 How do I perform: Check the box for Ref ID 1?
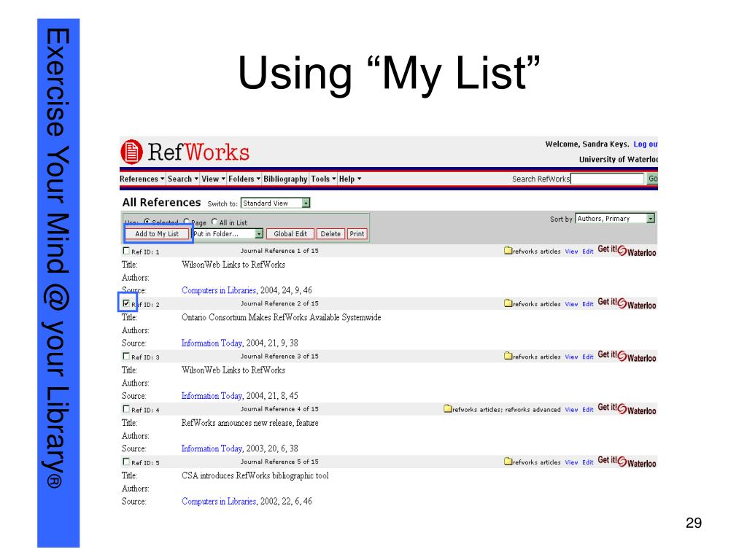[126, 251]
